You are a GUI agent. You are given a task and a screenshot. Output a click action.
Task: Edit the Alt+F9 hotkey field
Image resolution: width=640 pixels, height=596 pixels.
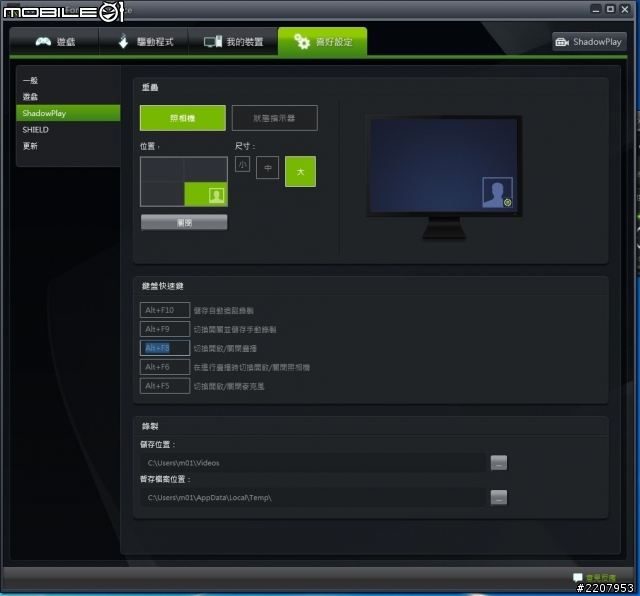(165, 329)
